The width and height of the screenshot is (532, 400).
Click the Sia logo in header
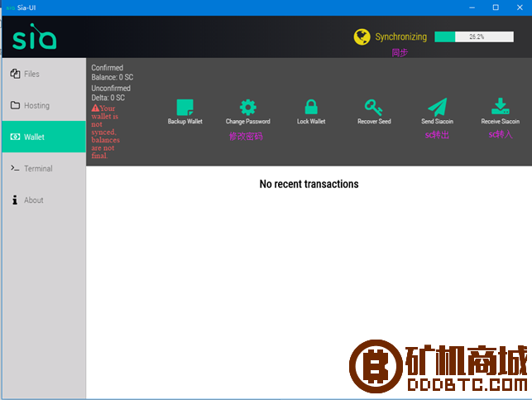pyautogui.click(x=34, y=36)
